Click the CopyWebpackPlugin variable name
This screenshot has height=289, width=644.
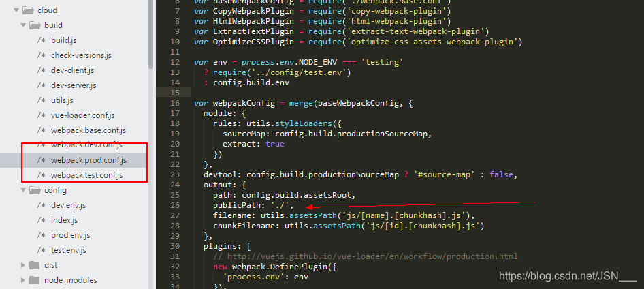(x=253, y=11)
